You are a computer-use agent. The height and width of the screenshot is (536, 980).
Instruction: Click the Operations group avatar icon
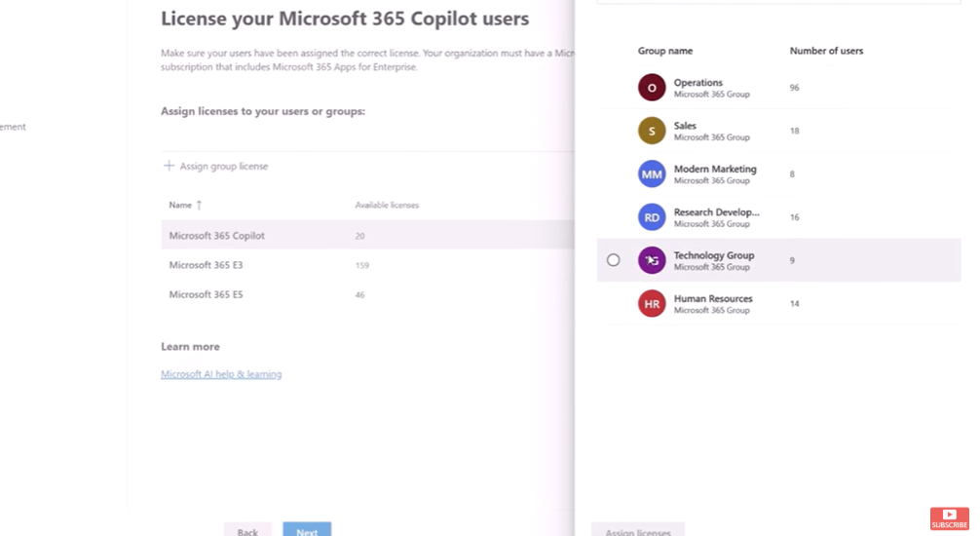coord(652,88)
